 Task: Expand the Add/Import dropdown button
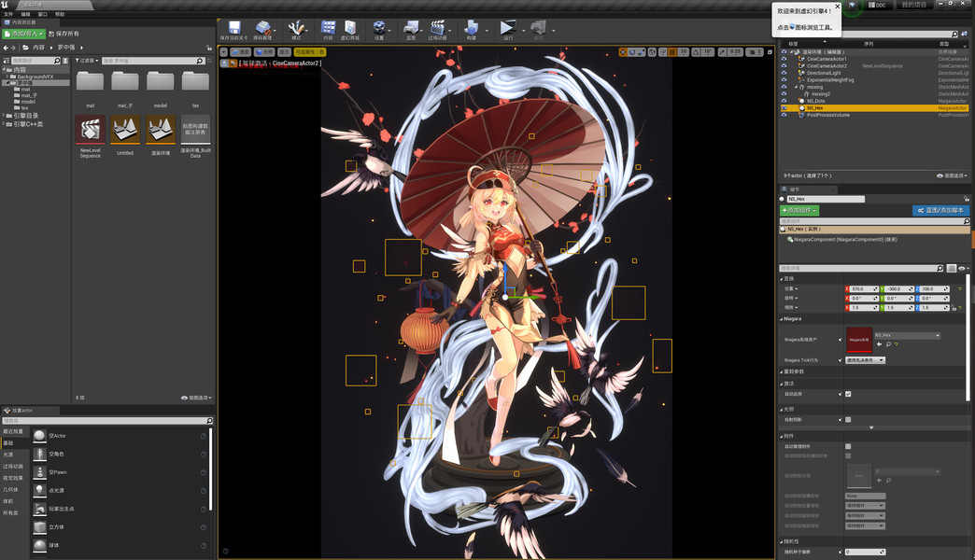pos(23,34)
